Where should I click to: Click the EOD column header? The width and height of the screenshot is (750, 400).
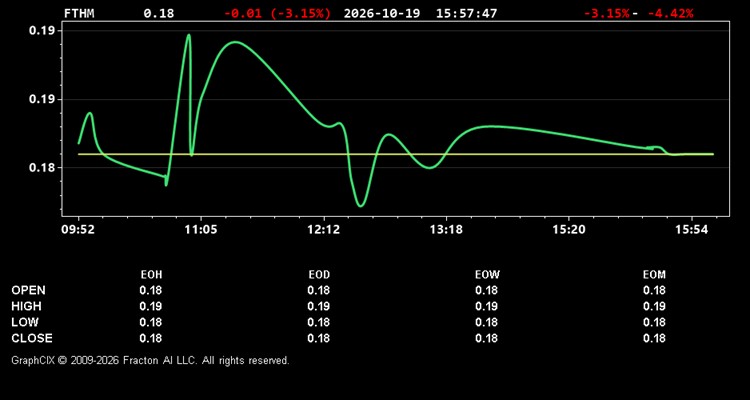[319, 275]
